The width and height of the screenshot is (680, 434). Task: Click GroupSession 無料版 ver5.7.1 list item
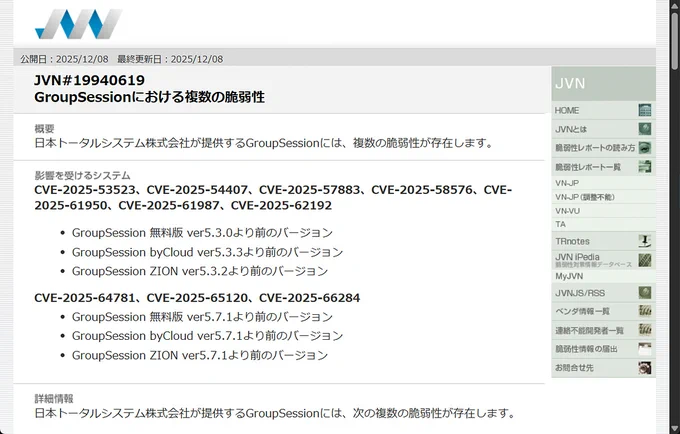tap(202, 317)
